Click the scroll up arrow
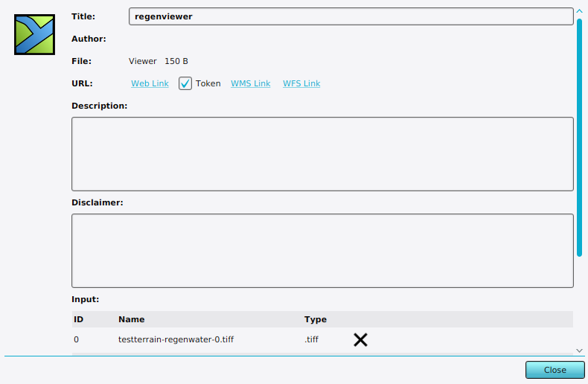This screenshot has width=588, height=384. (579, 11)
